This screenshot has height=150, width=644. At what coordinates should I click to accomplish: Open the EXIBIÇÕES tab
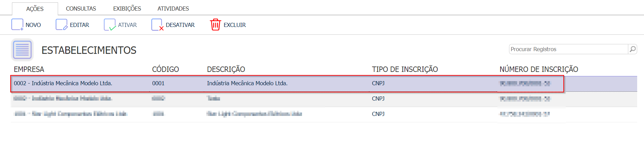click(x=127, y=9)
